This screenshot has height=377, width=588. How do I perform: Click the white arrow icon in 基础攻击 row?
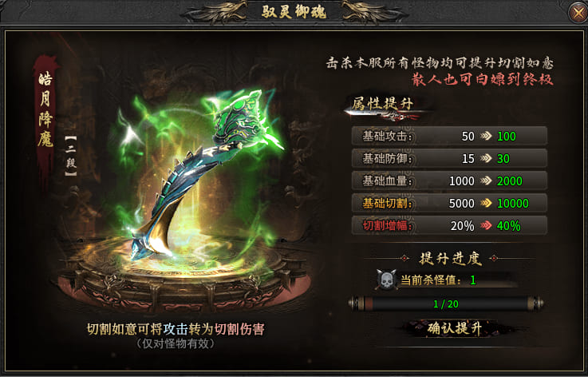486,136
